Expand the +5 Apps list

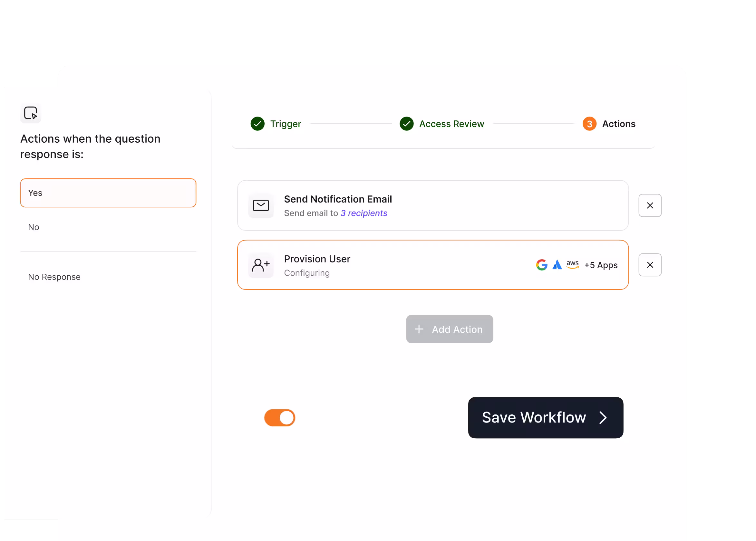coord(601,265)
